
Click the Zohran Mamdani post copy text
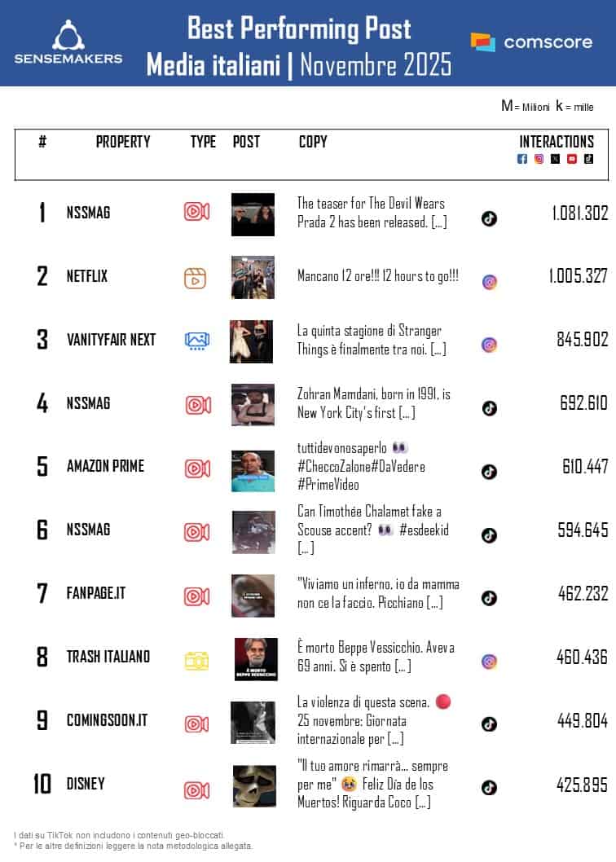click(374, 403)
